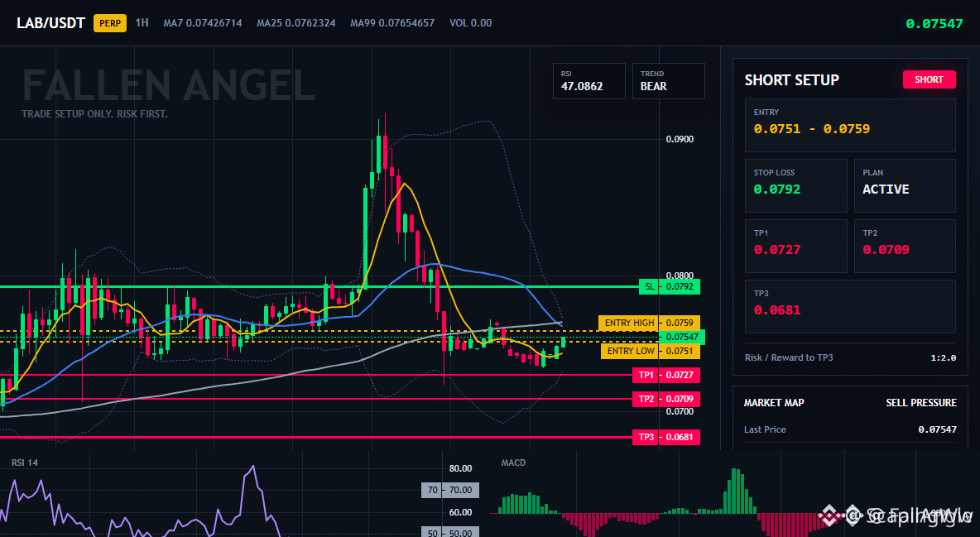The image size is (980, 537).
Task: Click the TP2 0.0709 card in setup panel
Action: (x=905, y=246)
